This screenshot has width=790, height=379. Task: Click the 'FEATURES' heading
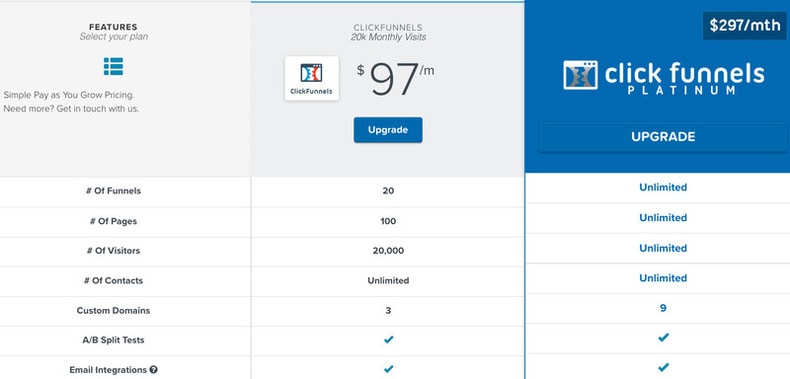pos(113,27)
